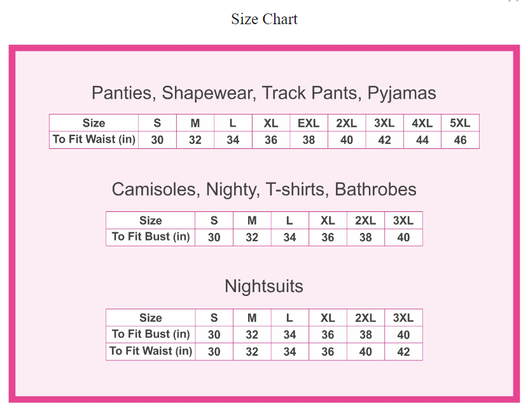This screenshot has width=528, height=420.
Task: Click the Size Chart title text
Action: pos(264,19)
